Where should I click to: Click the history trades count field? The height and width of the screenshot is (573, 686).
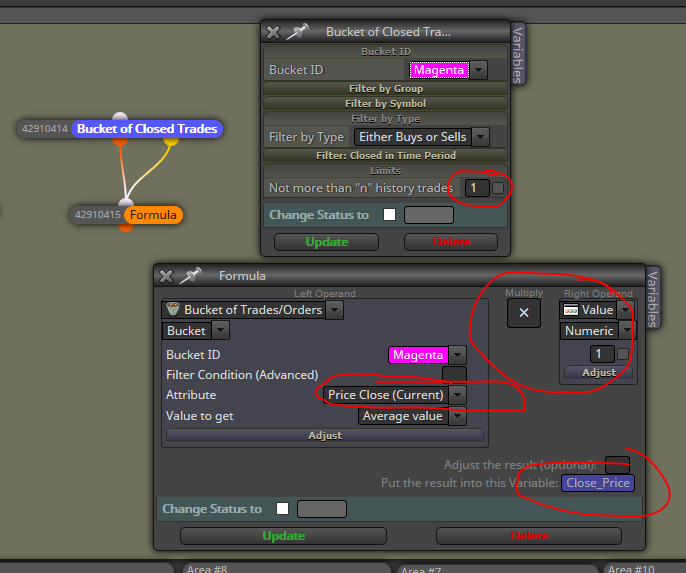tap(477, 188)
